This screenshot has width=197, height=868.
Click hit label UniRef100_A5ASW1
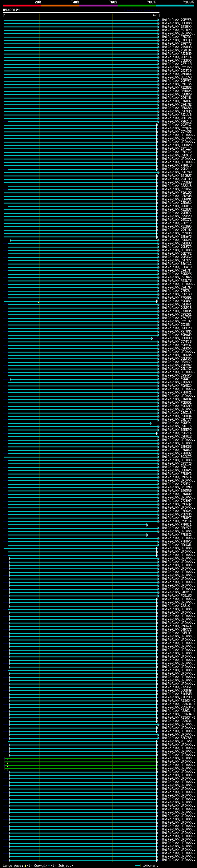(177, 545)
